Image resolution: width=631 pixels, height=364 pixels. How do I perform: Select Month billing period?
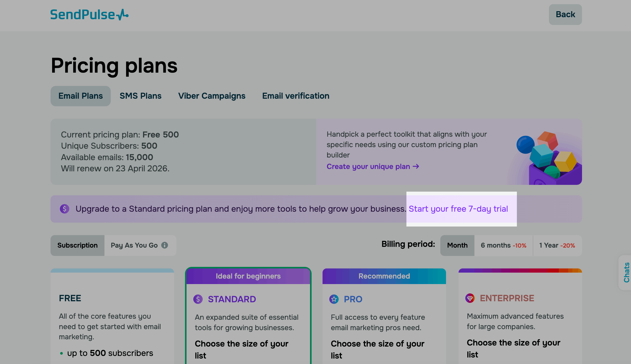[x=457, y=245]
